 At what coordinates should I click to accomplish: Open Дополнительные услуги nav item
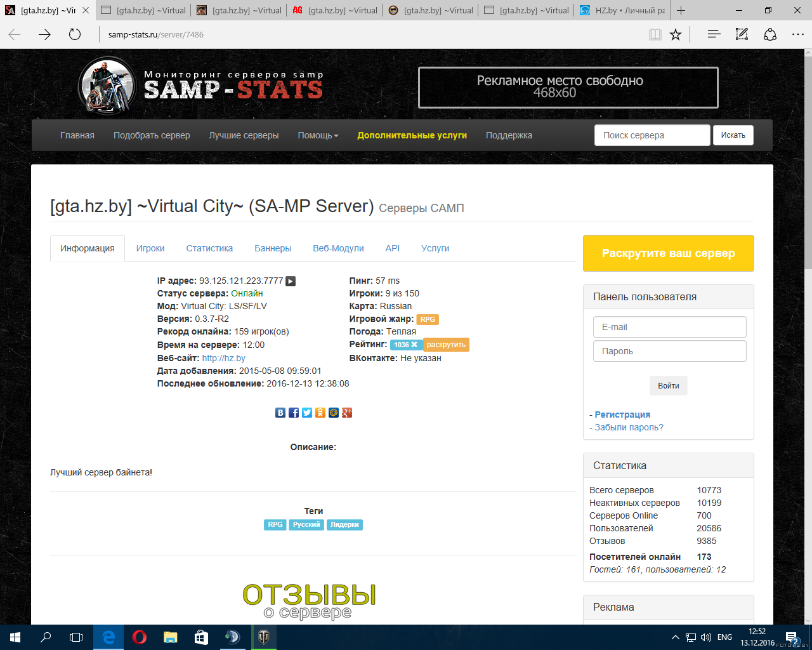tap(412, 135)
